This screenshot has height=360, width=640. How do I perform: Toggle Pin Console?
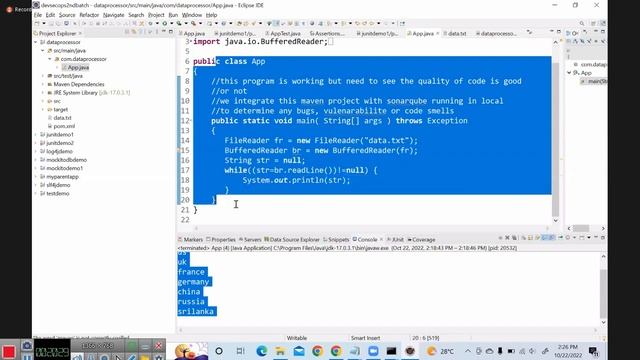(x=560, y=238)
